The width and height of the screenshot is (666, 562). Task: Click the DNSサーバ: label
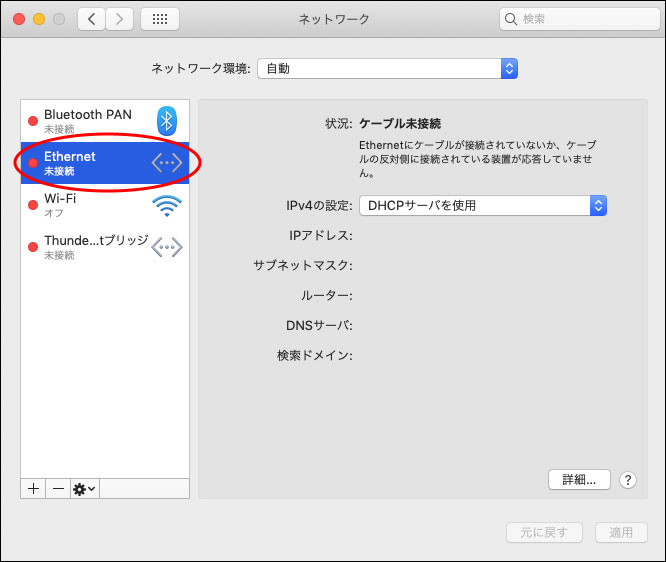coord(319,325)
